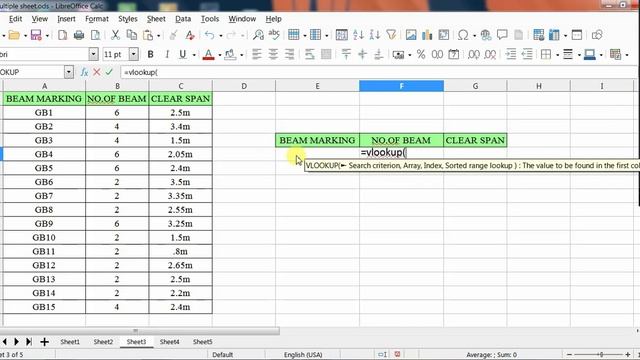Open the background color dropdown arrow

point(242,55)
